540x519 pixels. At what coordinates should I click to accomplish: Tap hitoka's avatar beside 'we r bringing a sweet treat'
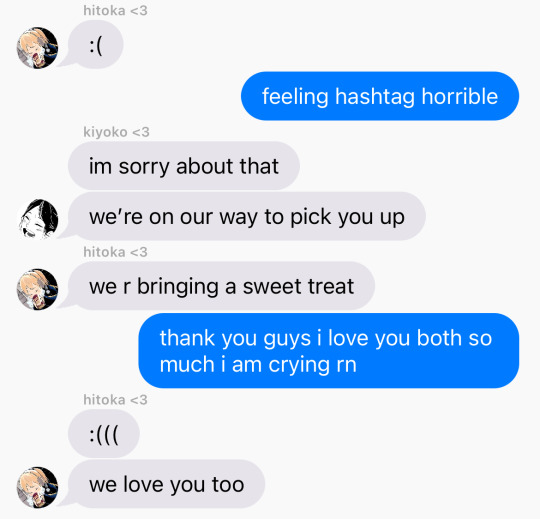pos(37,289)
